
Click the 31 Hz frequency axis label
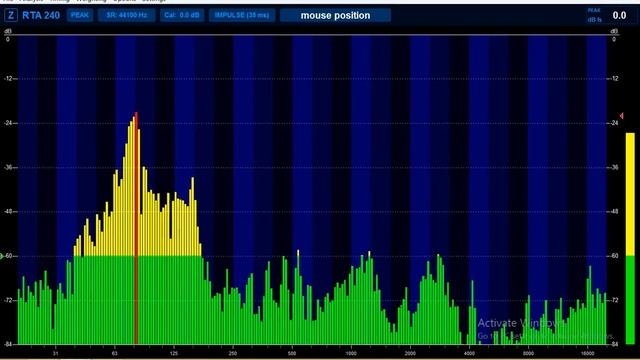(x=56, y=353)
